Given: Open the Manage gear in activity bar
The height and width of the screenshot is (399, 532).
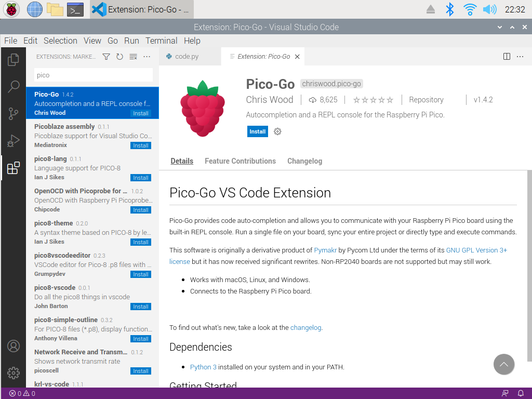Looking at the screenshot, I should pyautogui.click(x=13, y=373).
